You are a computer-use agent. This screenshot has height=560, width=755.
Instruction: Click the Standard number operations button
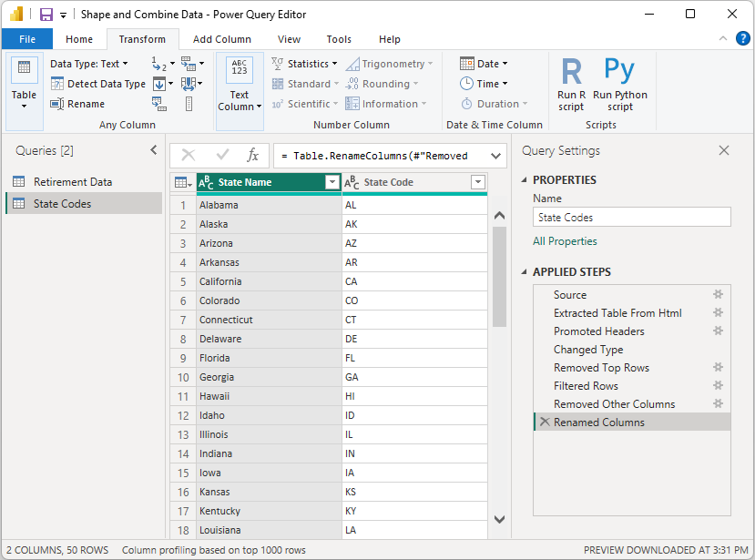click(305, 84)
